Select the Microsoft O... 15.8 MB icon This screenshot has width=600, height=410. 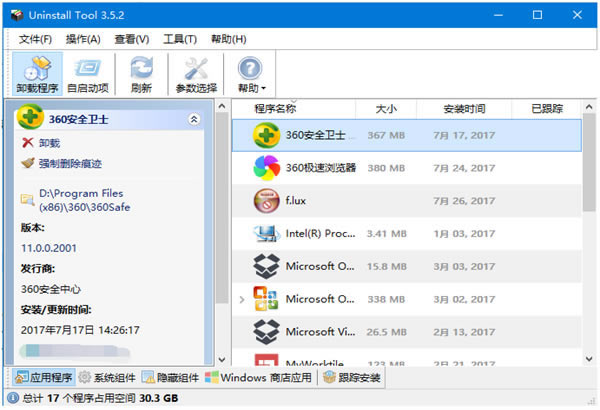click(x=266, y=266)
